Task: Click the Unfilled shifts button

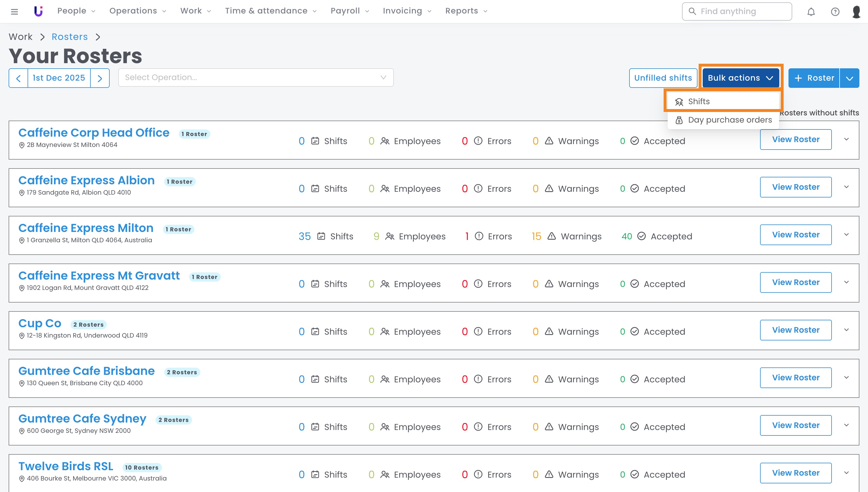Action: click(663, 78)
